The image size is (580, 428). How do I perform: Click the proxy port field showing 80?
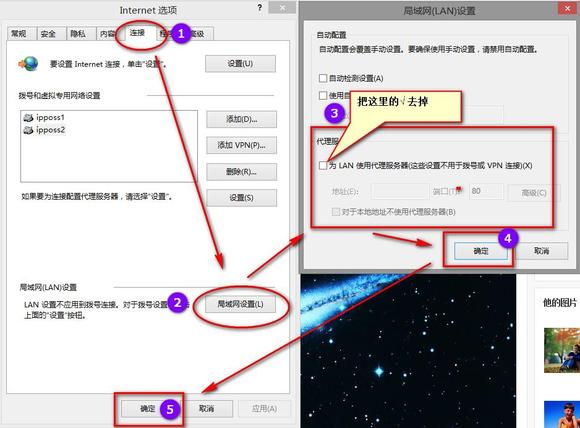coord(486,192)
